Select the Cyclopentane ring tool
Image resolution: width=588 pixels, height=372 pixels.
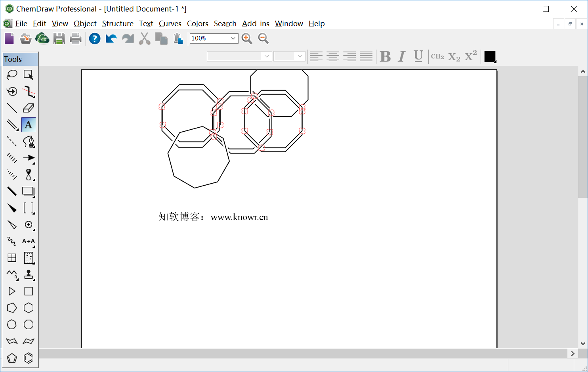click(12, 308)
